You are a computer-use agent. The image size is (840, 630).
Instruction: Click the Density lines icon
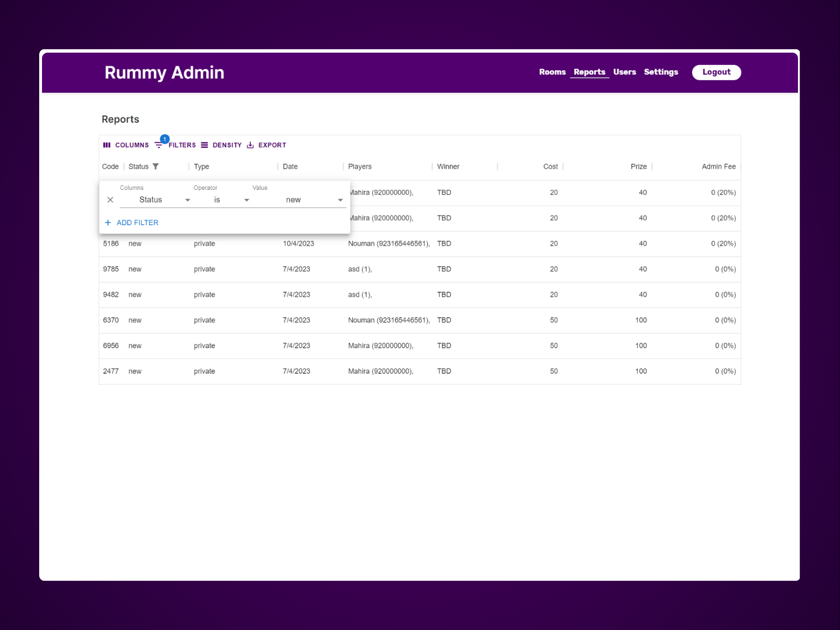tap(204, 145)
